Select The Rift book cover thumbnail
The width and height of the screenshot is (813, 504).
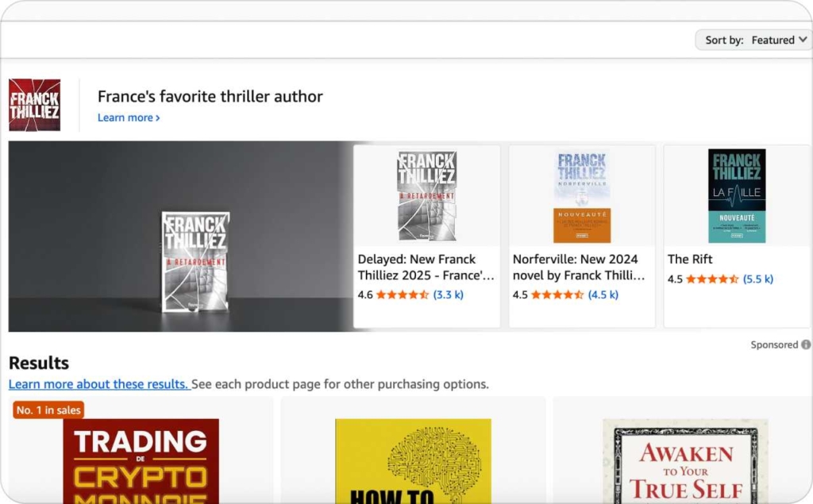(737, 195)
